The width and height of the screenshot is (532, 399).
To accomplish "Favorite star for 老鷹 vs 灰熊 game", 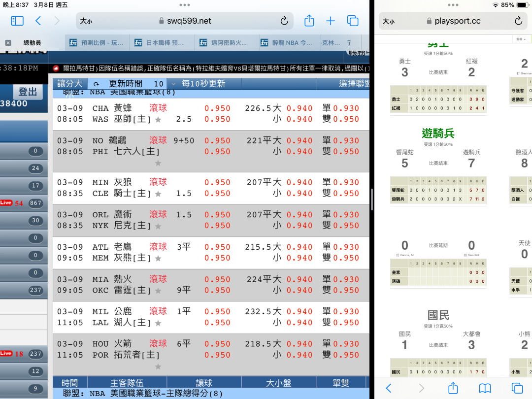I will click(158, 259).
